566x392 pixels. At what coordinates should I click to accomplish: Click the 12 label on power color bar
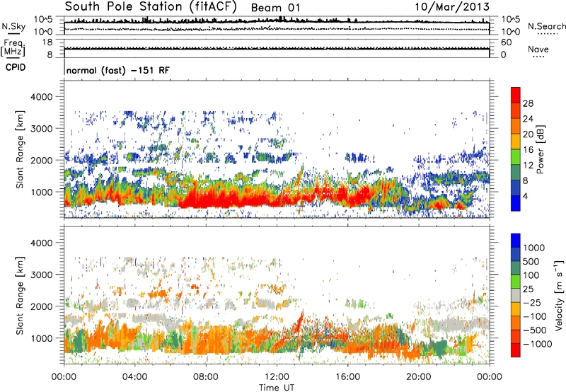[528, 166]
